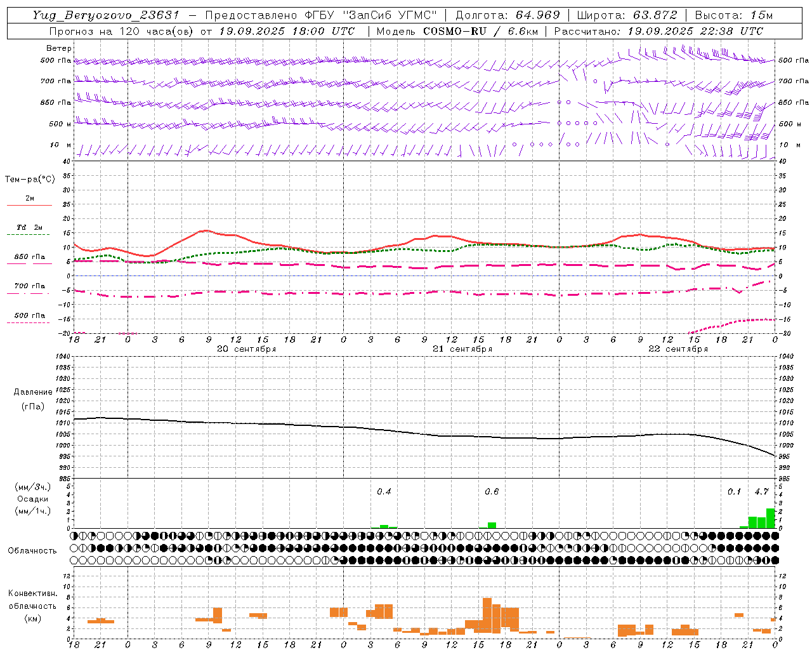The image size is (812, 650).
Task: Click the 500 м wind level label on the left
Action: point(61,124)
